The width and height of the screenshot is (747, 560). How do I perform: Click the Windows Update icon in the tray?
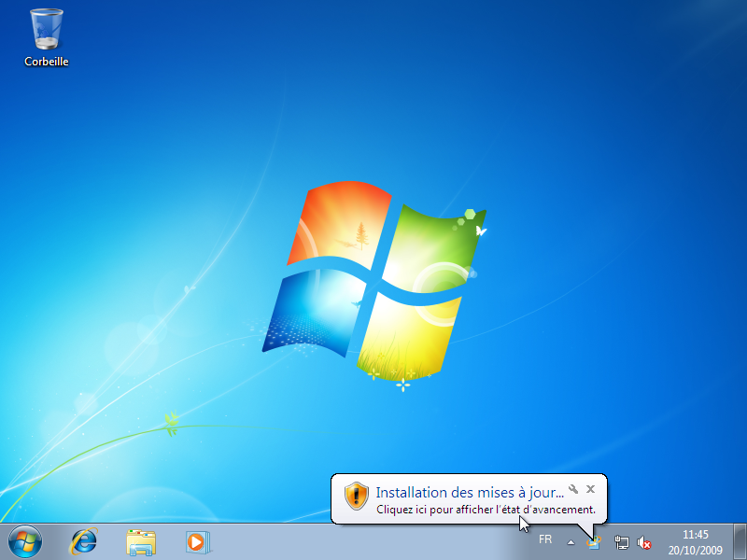click(592, 542)
